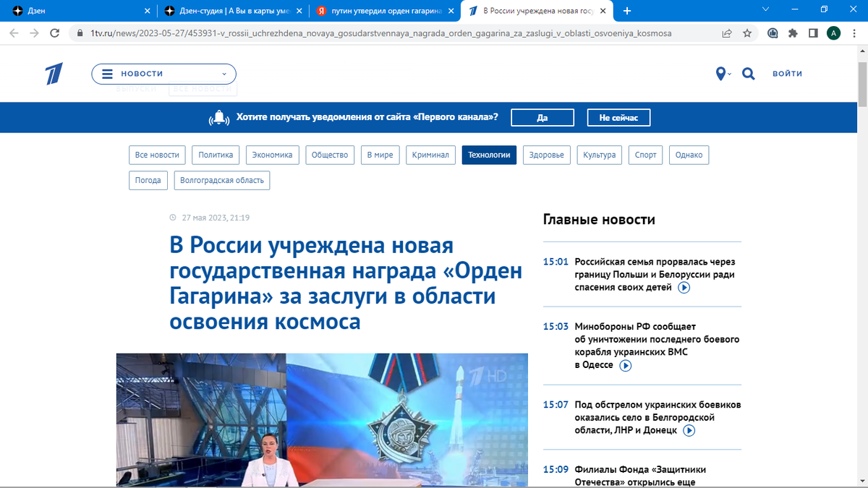Image resolution: width=868 pixels, height=488 pixels.
Task: Expand the НОВОСТИ dropdown
Action: click(224, 73)
